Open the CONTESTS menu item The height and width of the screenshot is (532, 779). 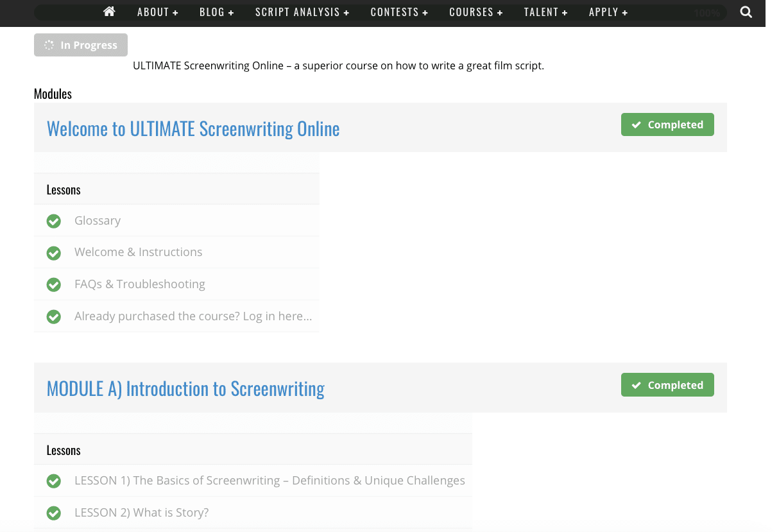pos(399,12)
